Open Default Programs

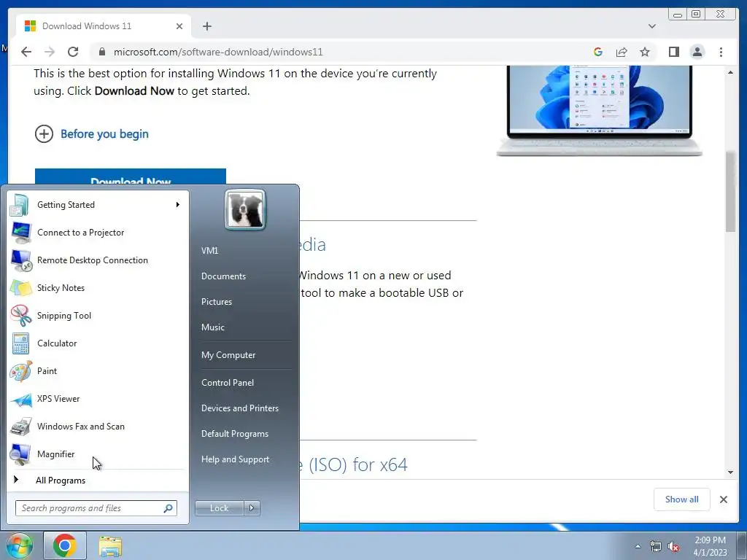pos(235,434)
